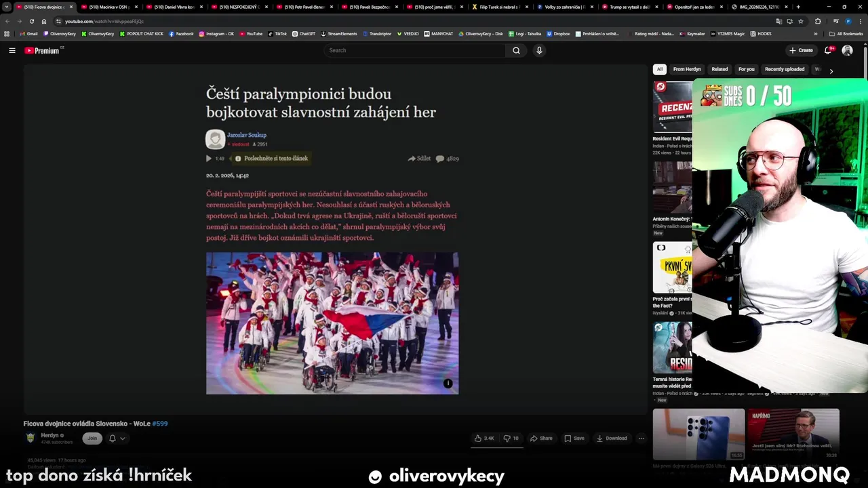Switch to the Daniel Vávra tab
Screen dimensions: 868x488
pos(174,7)
